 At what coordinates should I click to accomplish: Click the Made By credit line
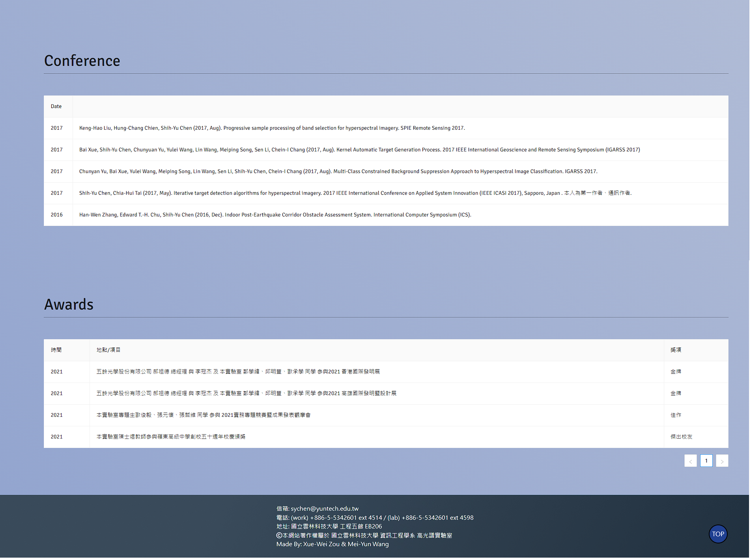333,544
